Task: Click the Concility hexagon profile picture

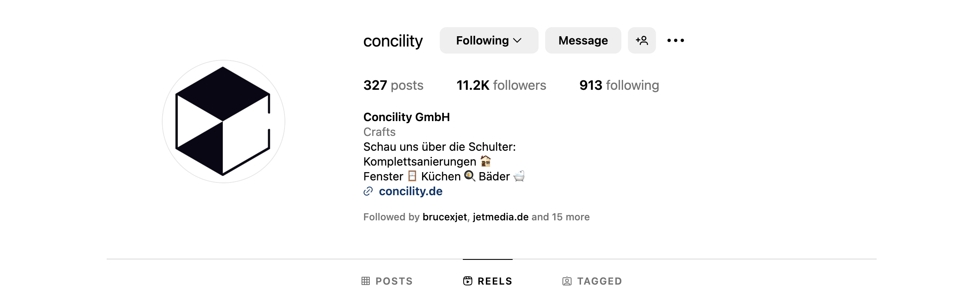Action: click(223, 121)
